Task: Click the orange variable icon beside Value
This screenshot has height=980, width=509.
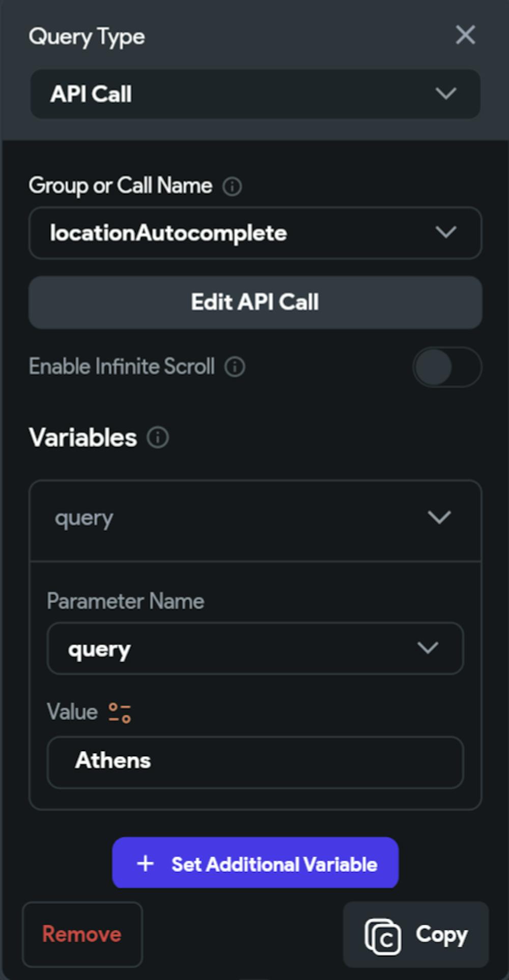Action: tap(120, 712)
